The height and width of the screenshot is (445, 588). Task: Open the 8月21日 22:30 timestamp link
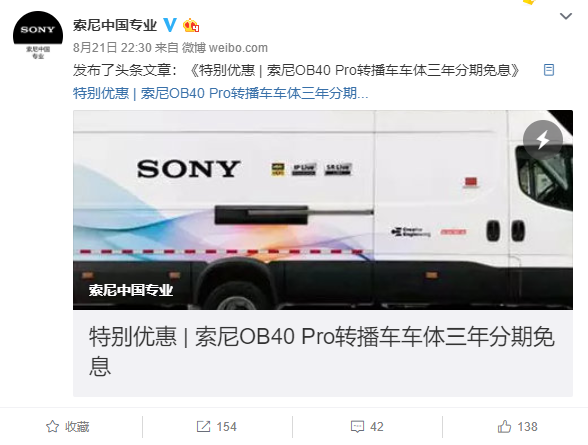click(112, 48)
